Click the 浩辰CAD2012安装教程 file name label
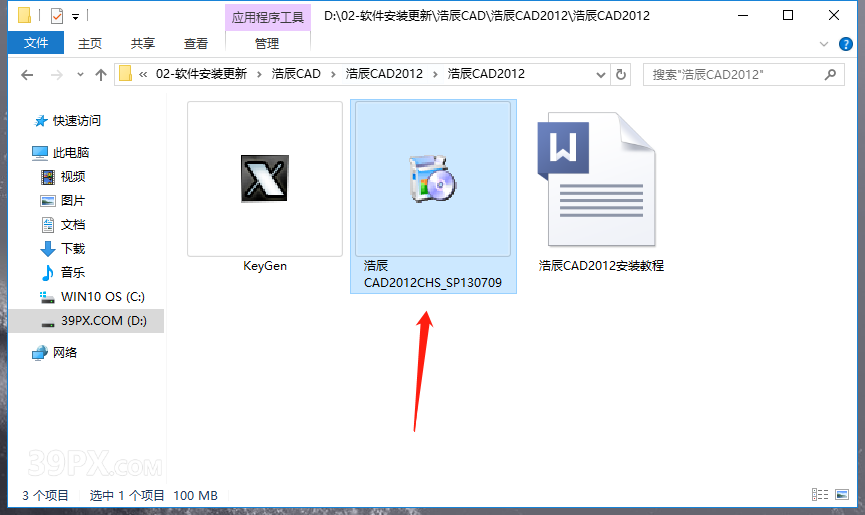 [601, 266]
